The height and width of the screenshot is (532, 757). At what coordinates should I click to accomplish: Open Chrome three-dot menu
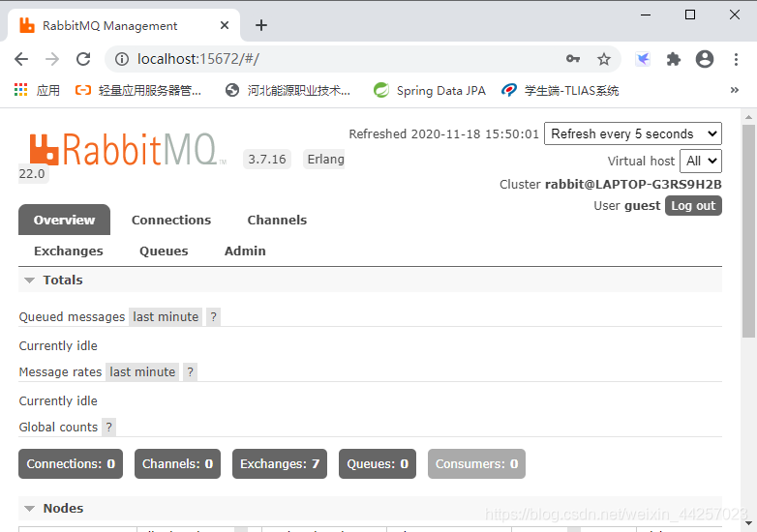(x=736, y=59)
